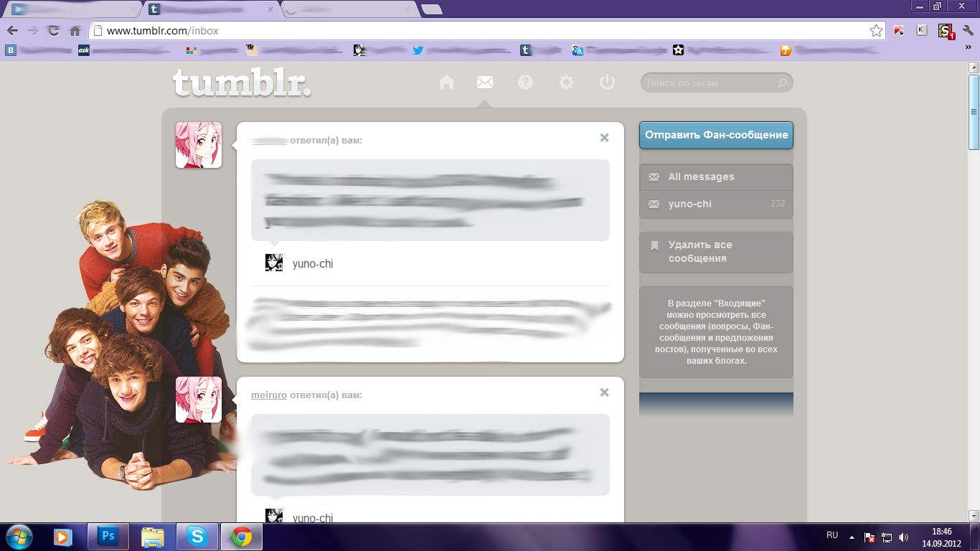Open Windows Explorer folder on taskbar
980x551 pixels.
point(152,536)
